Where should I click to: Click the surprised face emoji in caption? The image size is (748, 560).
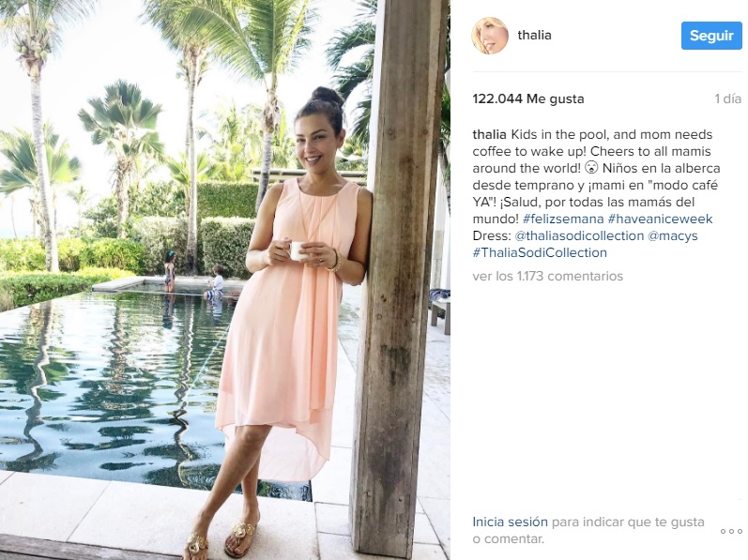click(591, 168)
